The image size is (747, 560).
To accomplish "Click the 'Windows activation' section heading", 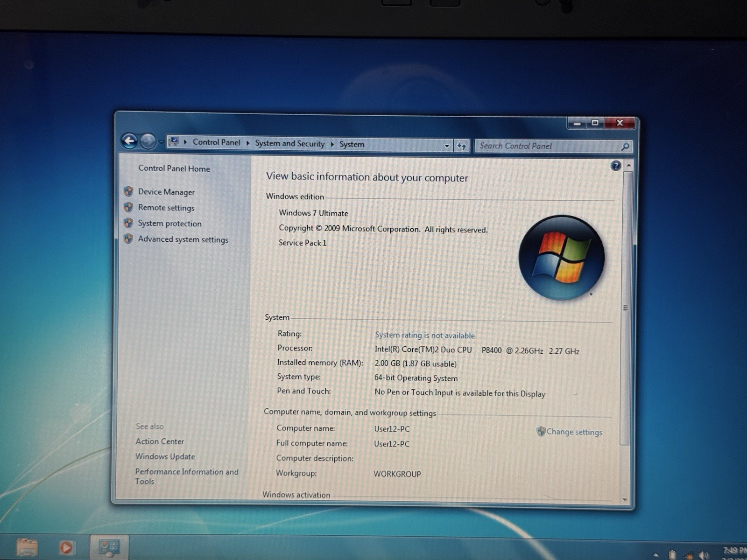I will pos(296,495).
